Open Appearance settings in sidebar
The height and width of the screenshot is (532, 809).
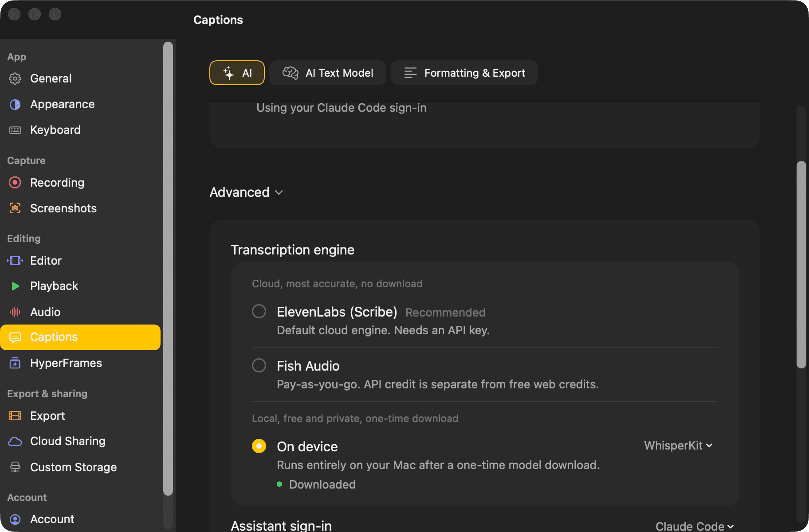pos(80,104)
